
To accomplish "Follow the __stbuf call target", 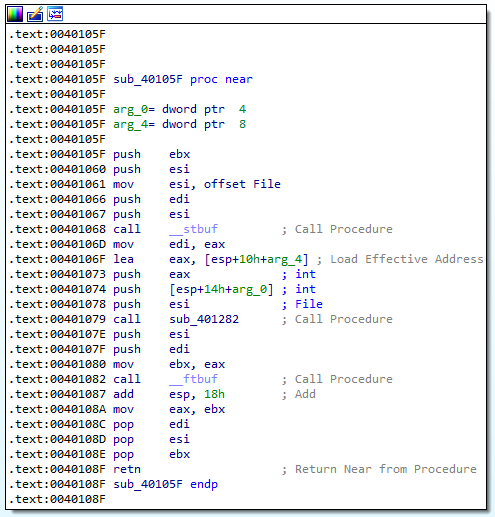I will tap(194, 229).
